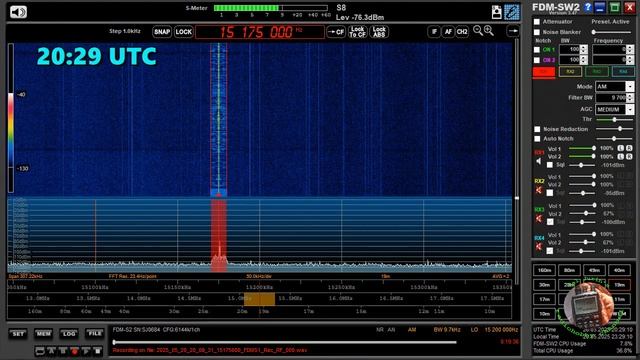640x360 pixels.
Task: Enable the Auto Notch checkbox
Action: (x=537, y=139)
